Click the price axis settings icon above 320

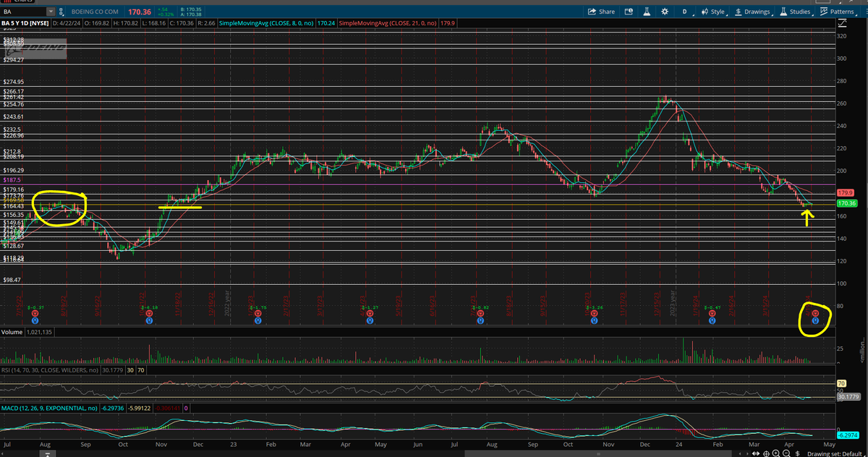pos(841,24)
